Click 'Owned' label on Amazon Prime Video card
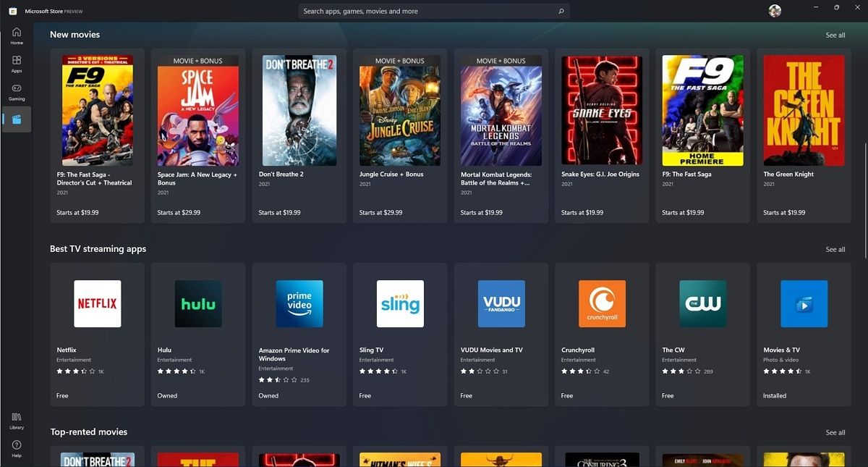 268,396
